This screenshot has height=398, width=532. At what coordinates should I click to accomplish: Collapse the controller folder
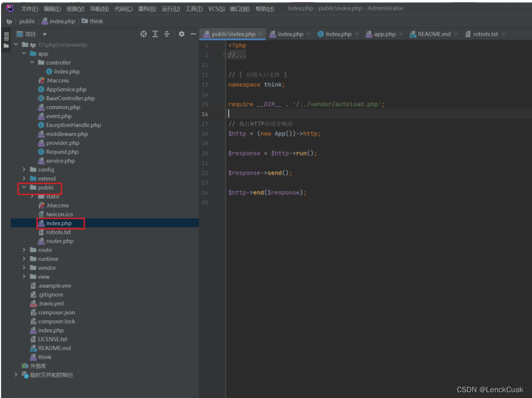tap(32, 62)
